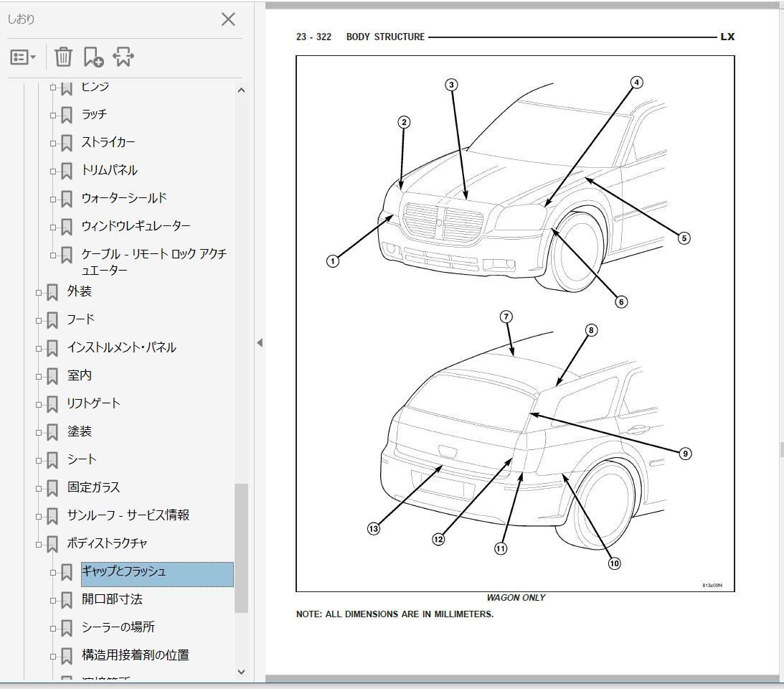This screenshot has height=689, width=784.
Task: Expand the リフトゲート bookmark node
Action: [x=39, y=405]
